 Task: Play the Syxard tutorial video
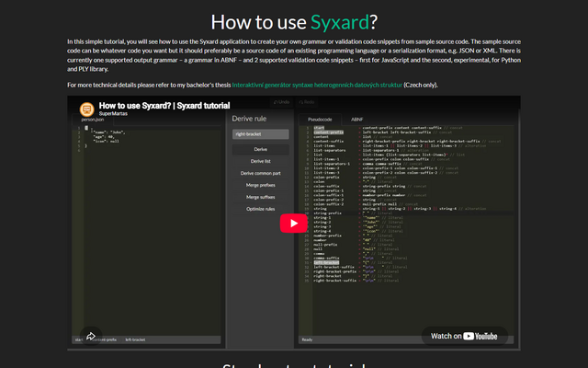pyautogui.click(x=294, y=223)
